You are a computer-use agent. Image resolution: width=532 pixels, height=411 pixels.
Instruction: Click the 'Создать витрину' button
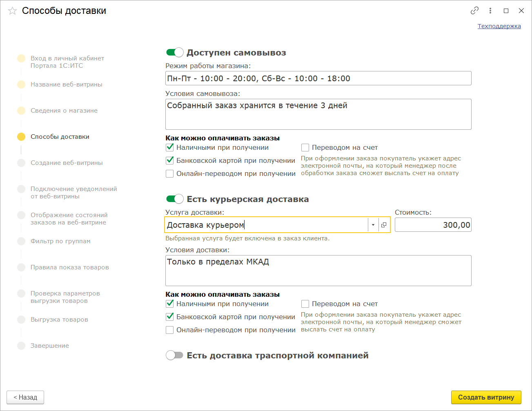pos(486,397)
